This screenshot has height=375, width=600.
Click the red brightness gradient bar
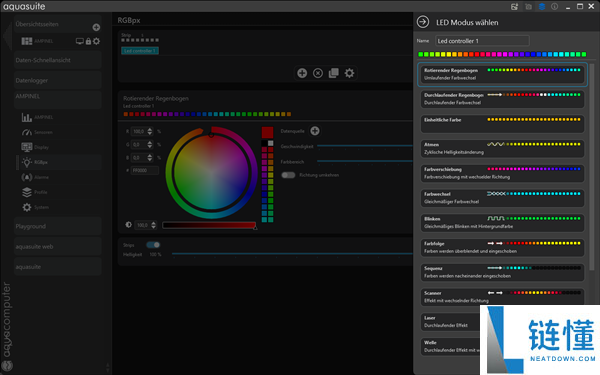coord(209,225)
